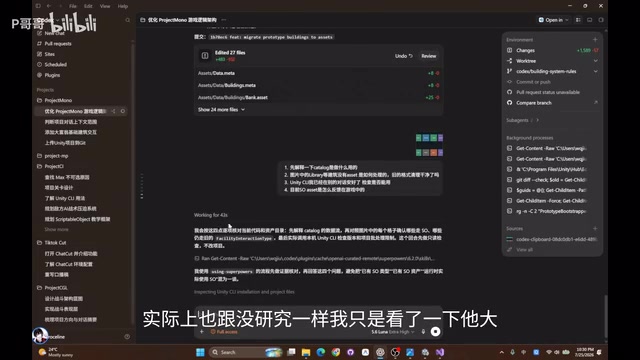
Task: Open the Edit menu
Action: pyautogui.click(x=88, y=6)
